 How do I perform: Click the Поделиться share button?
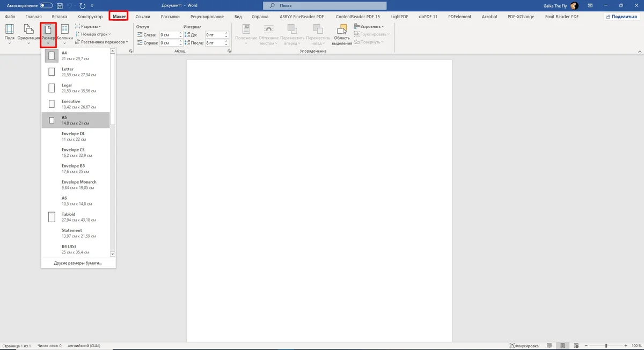click(621, 17)
